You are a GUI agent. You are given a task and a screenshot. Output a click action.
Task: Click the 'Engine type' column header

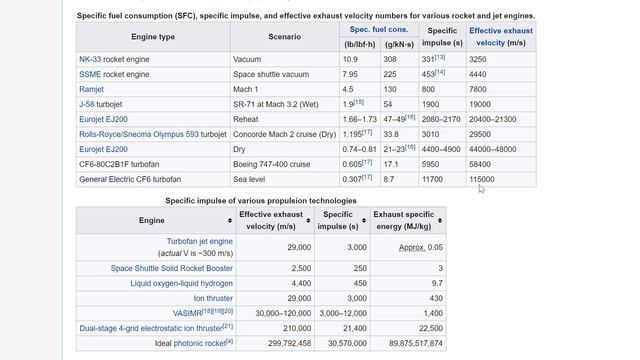(153, 37)
